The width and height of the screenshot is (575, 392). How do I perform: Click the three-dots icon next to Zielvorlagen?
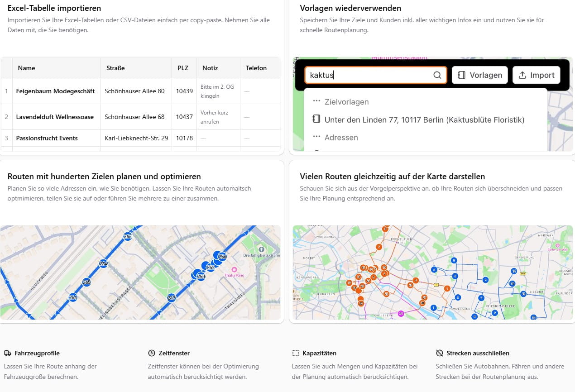(x=316, y=101)
